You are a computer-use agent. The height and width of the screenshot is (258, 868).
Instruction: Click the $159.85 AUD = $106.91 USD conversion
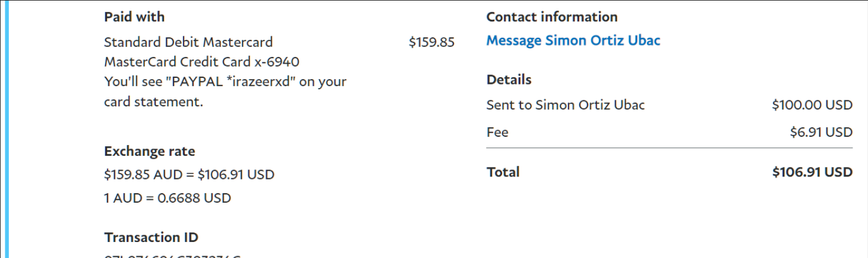point(189,175)
